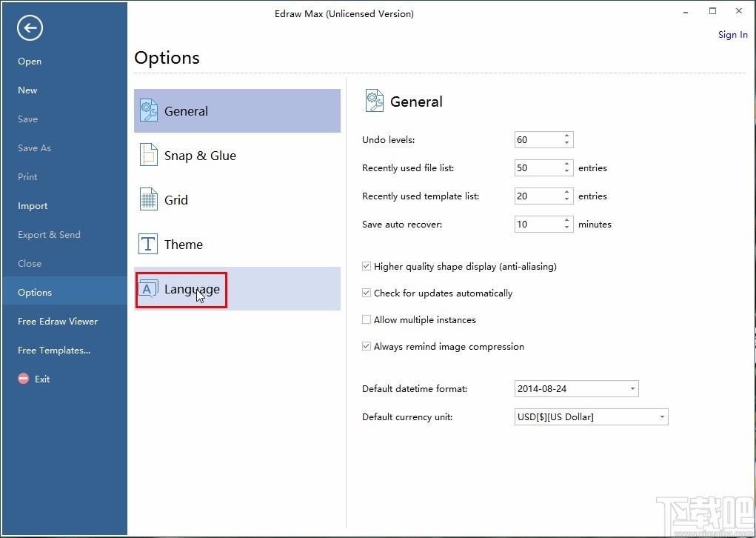Screen dimensions: 756x538
Task: Toggle Always remind image compression checkbox
Action: [x=367, y=346]
